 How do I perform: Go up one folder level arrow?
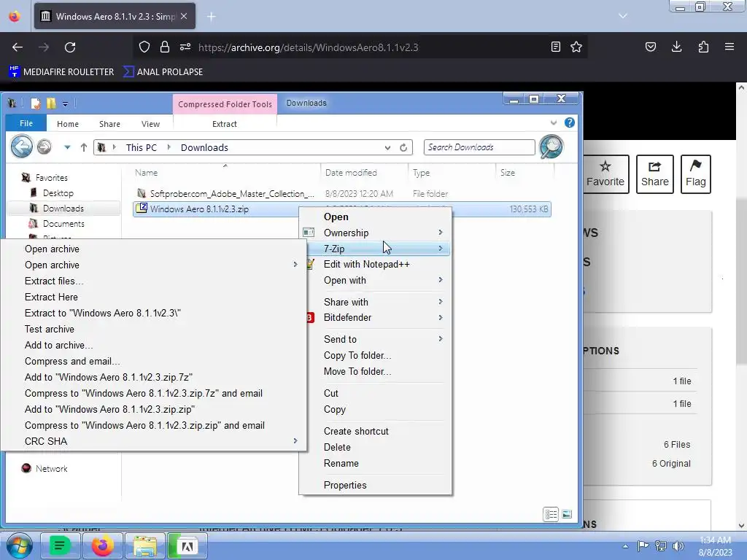[84, 147]
